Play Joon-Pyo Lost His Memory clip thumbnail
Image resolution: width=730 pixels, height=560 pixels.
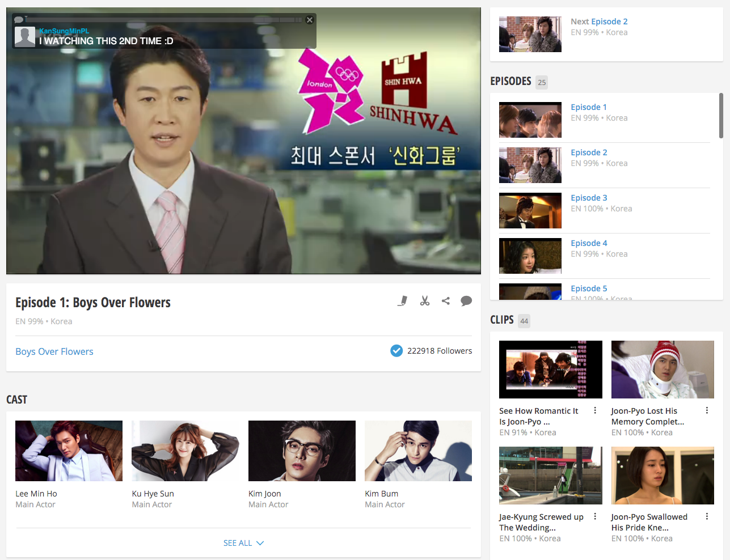663,370
